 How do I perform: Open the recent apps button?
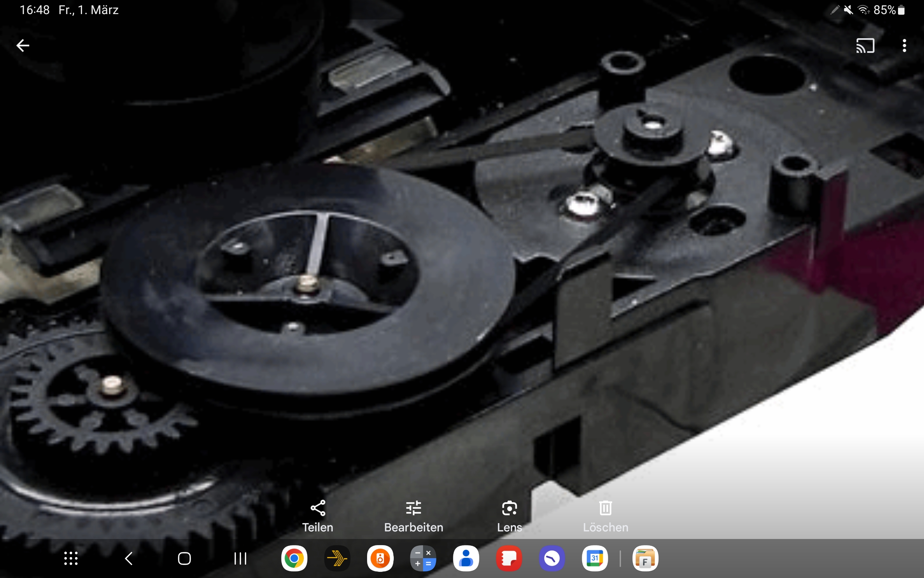(x=240, y=558)
